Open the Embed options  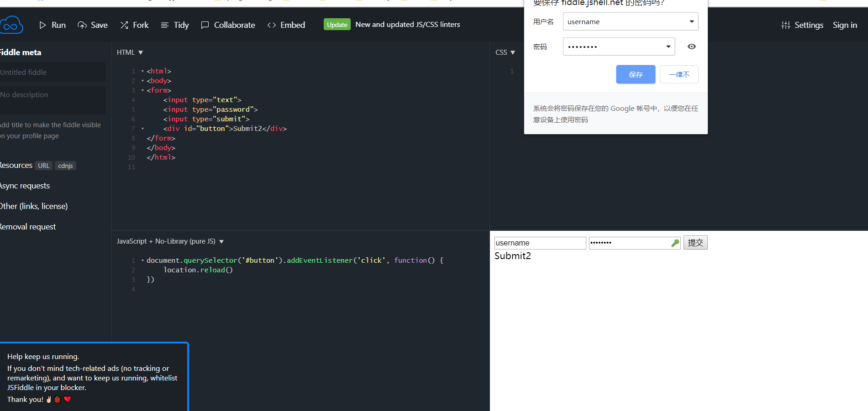tap(286, 25)
